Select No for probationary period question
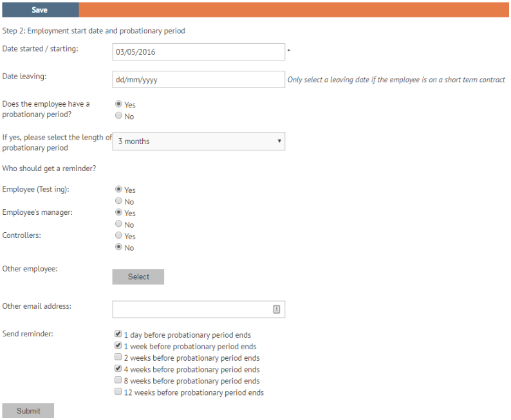 pyautogui.click(x=118, y=116)
